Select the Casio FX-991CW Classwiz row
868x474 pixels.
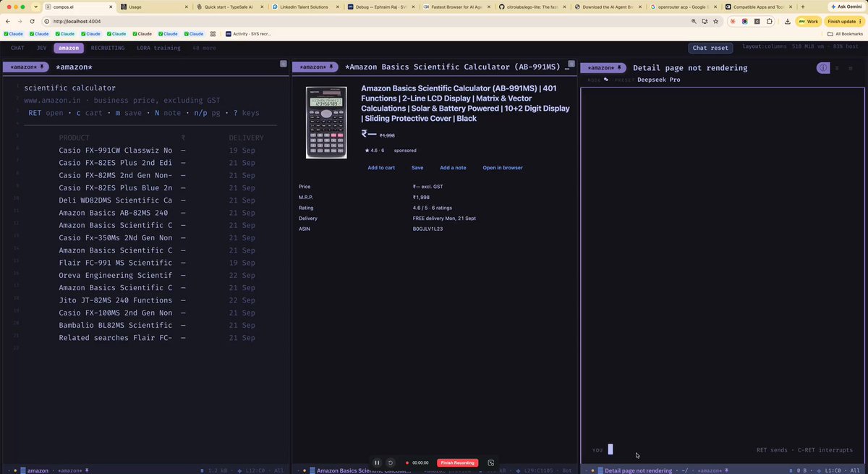tap(157, 151)
